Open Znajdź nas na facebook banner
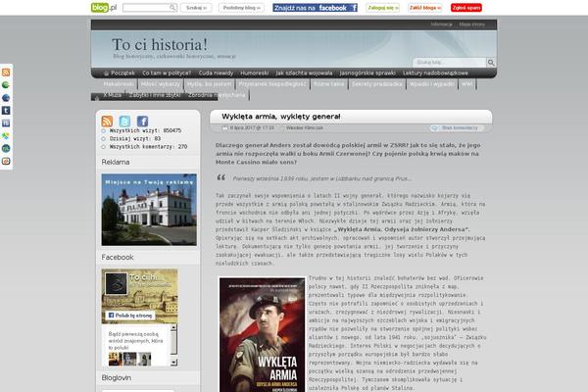Image resolution: width=588 pixels, height=392 pixels. tap(315, 8)
